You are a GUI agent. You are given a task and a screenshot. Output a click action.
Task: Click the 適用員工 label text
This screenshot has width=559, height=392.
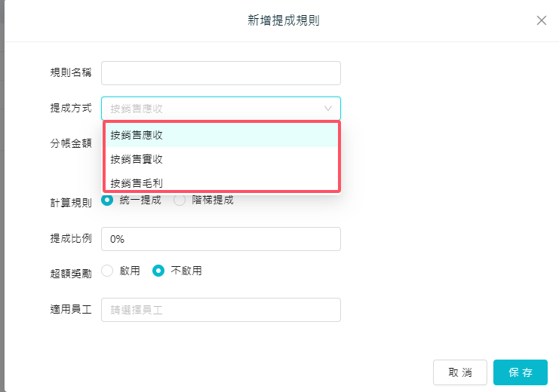pyautogui.click(x=70, y=310)
